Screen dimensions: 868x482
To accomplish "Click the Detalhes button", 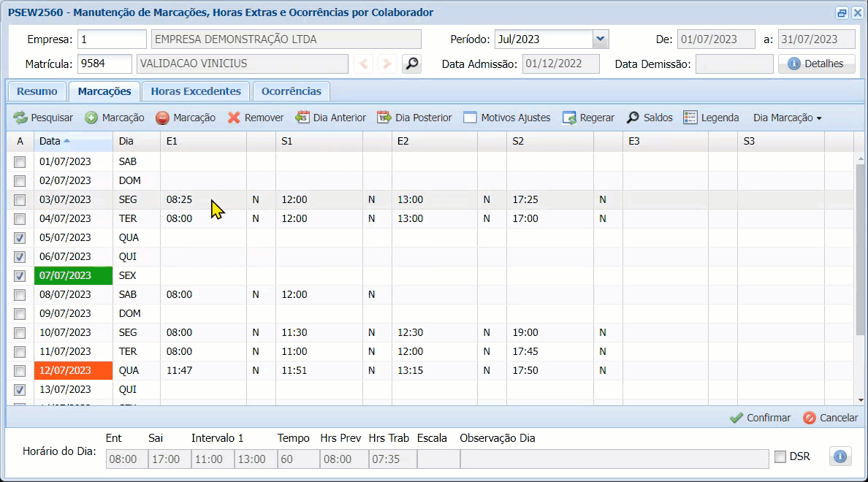I will pos(816,64).
